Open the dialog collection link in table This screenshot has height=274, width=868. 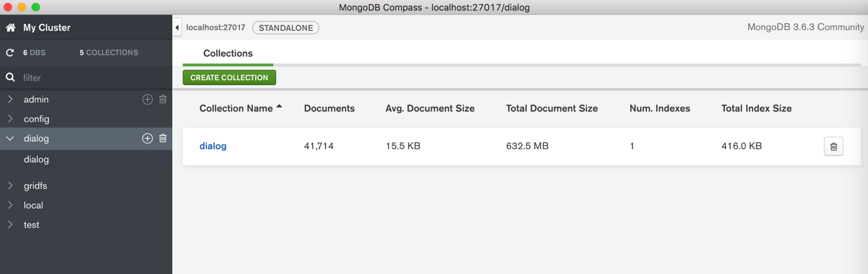pos(213,146)
